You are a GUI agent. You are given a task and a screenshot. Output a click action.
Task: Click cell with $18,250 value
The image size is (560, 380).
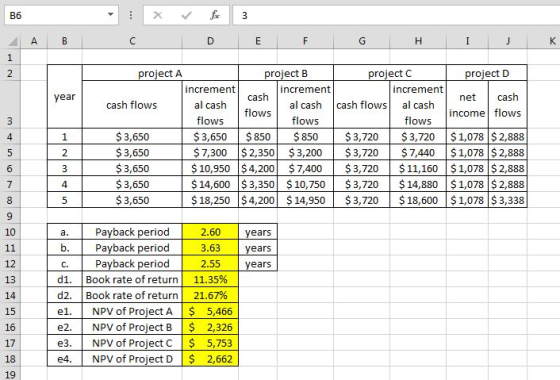click(x=210, y=200)
